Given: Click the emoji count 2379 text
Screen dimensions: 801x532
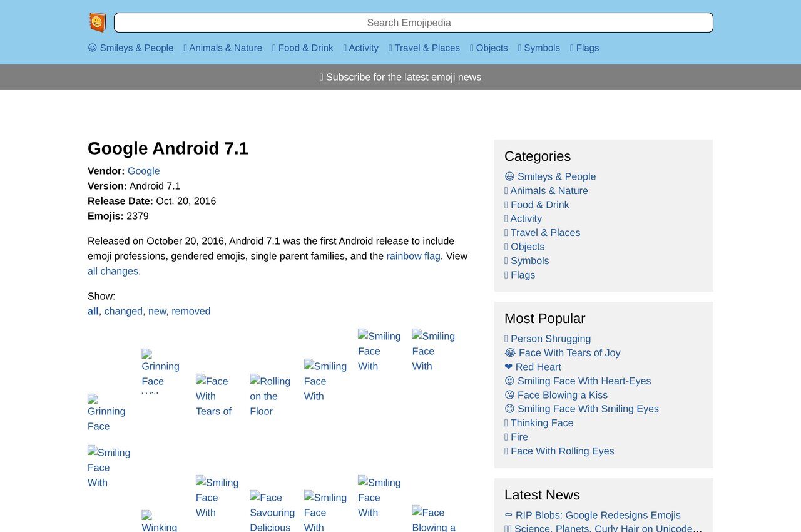Looking at the screenshot, I should 138,216.
